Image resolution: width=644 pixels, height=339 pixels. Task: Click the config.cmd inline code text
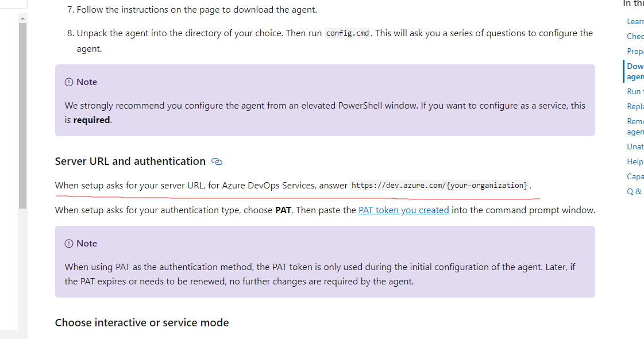(348, 33)
